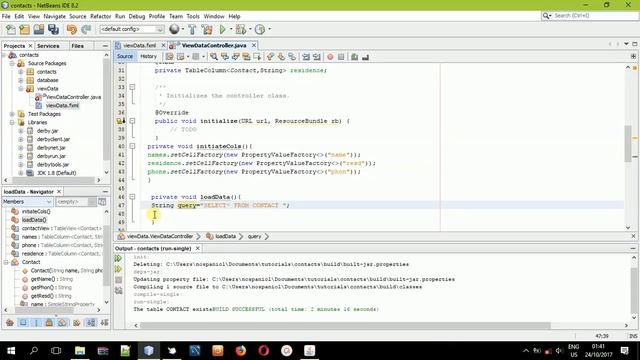Open the Members dropdown in Navigator
640x360 pixels.
(27, 202)
